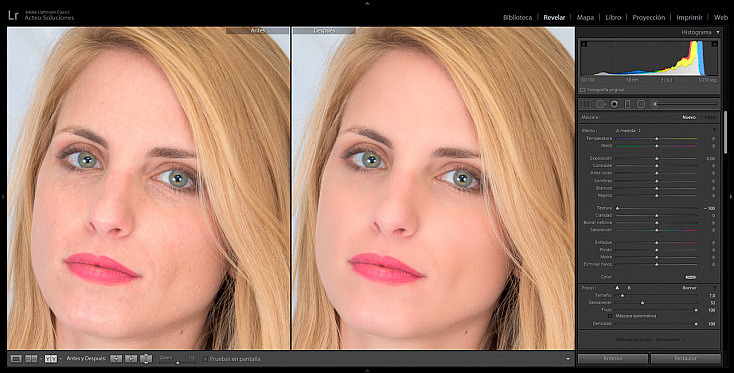Image resolution: width=734 pixels, height=373 pixels.
Task: Switch to Loupe view icon in toolbar
Action: point(16,359)
